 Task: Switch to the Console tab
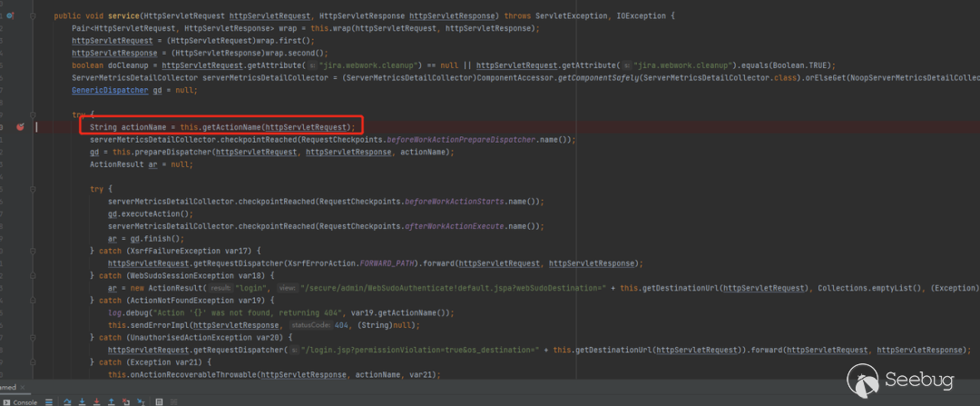(20, 402)
